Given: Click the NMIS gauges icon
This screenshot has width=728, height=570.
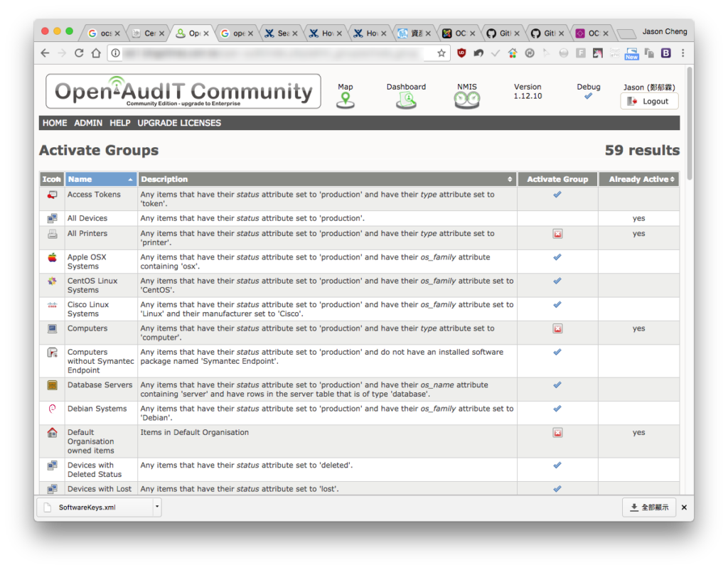Looking at the screenshot, I should tap(466, 100).
